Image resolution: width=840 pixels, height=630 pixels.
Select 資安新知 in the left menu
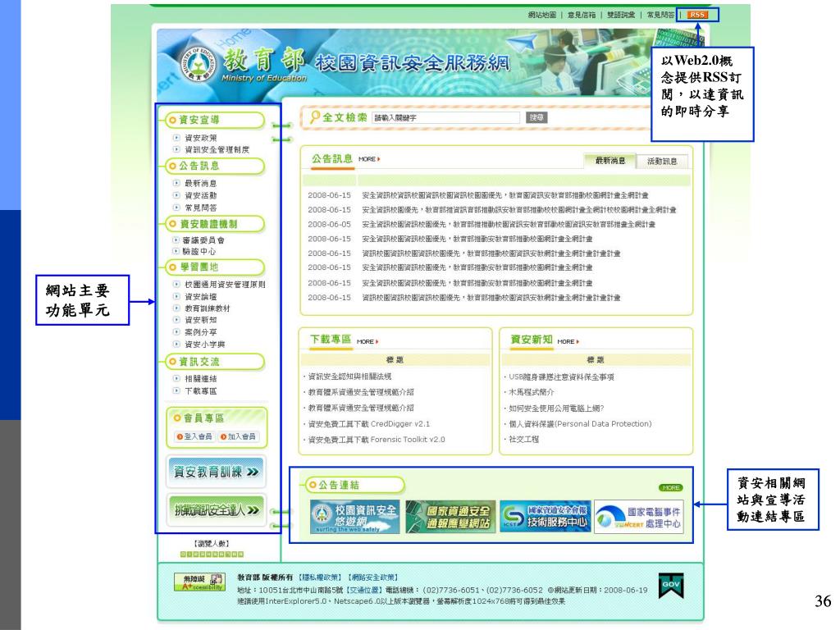(201, 320)
